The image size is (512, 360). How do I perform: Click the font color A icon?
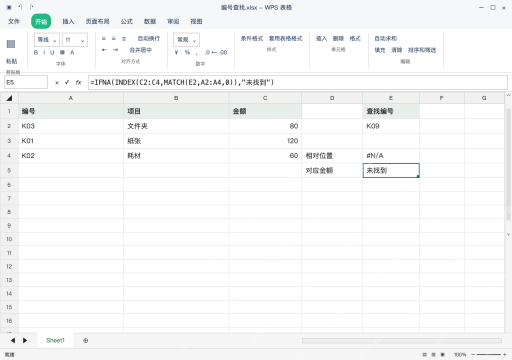pyautogui.click(x=72, y=52)
